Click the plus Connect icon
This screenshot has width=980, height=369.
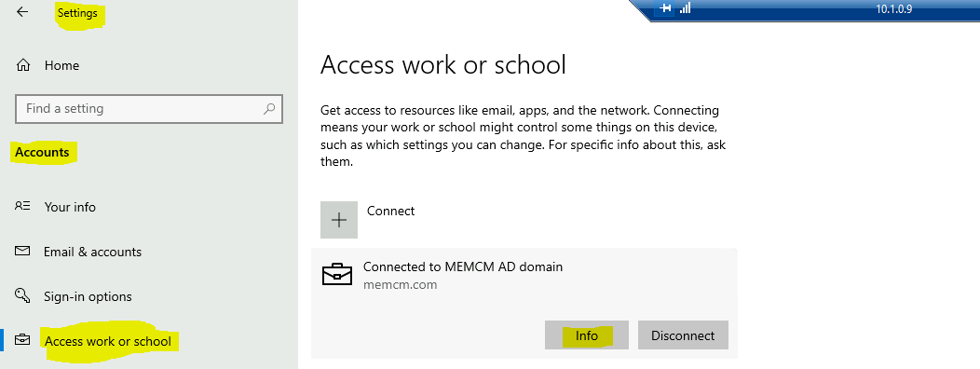coord(339,220)
